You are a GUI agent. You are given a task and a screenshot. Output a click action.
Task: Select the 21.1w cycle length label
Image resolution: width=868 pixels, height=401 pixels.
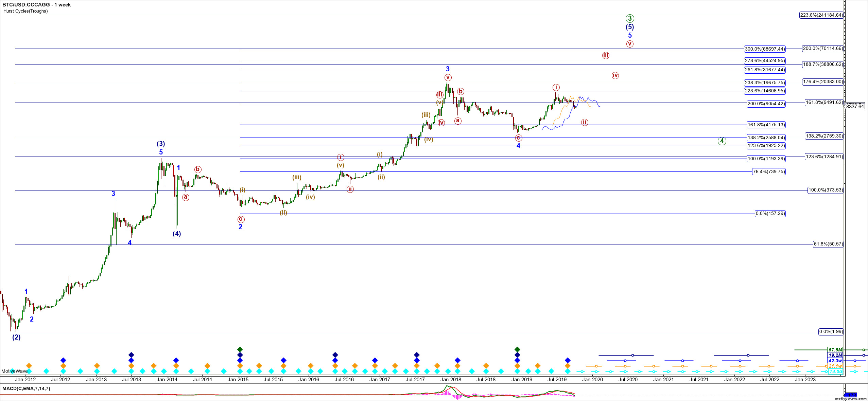click(x=835, y=366)
